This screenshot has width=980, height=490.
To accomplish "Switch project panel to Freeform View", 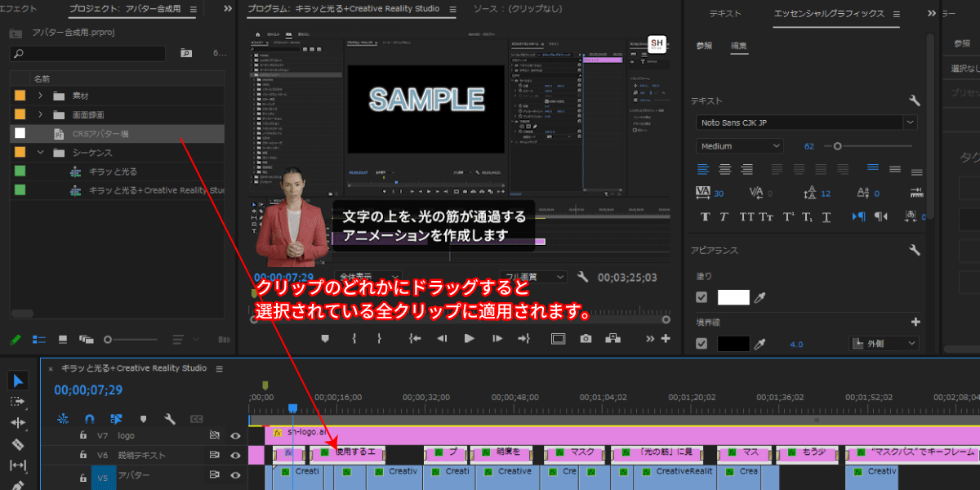I will tap(86, 339).
